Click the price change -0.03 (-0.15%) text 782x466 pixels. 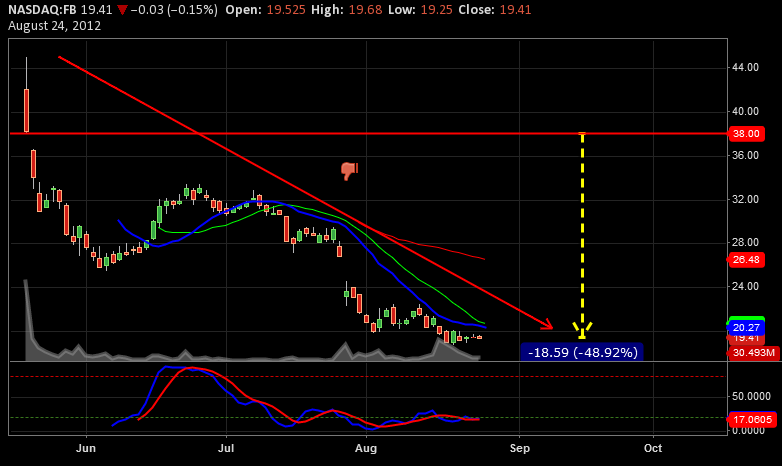click(x=174, y=9)
